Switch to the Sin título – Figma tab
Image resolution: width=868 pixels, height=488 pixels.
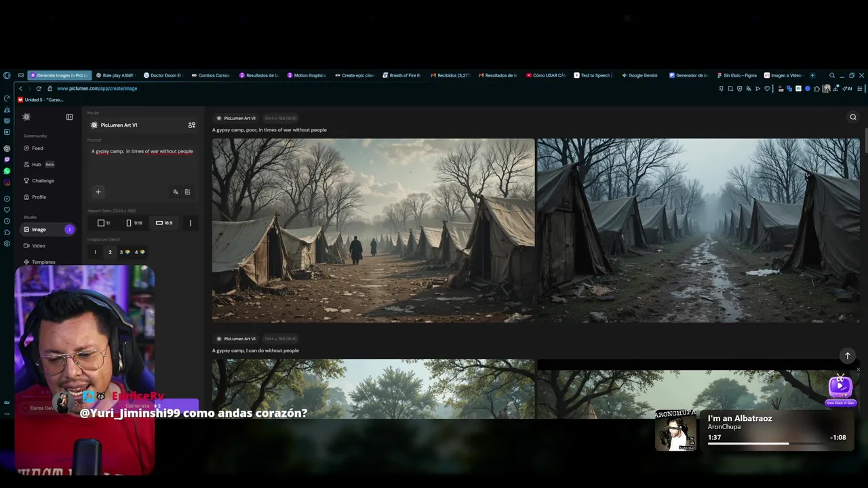coord(736,75)
